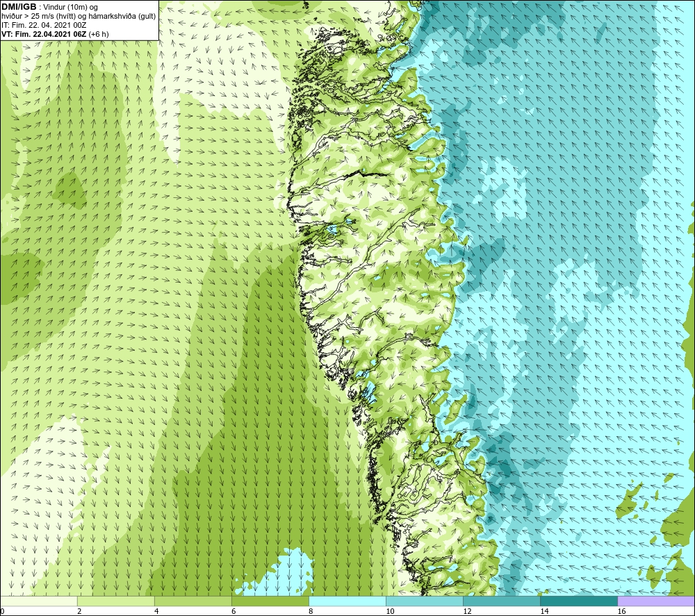
Task: Click the 8–10 m/s pale cyan legend swatch
Action: pyautogui.click(x=347, y=601)
